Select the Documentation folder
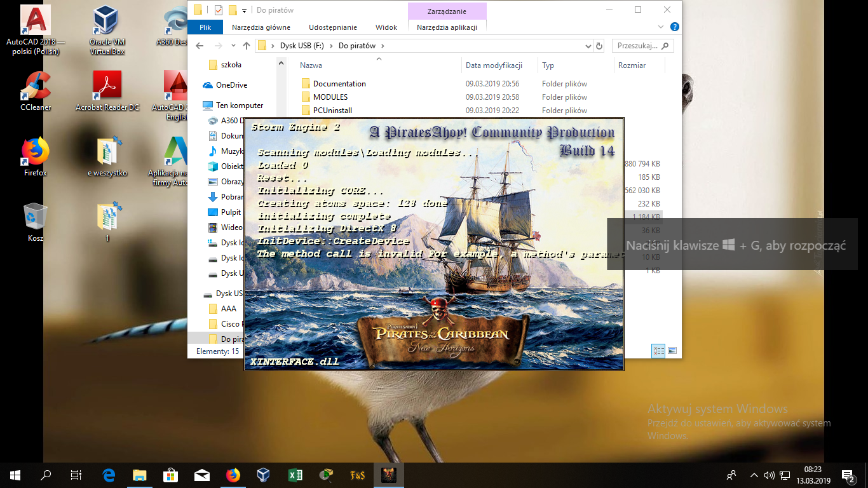The height and width of the screenshot is (488, 868). (339, 84)
